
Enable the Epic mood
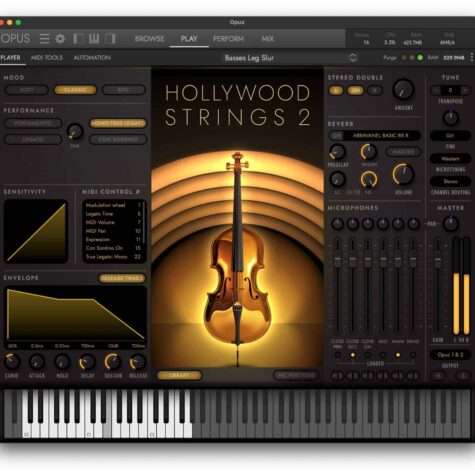point(124,90)
